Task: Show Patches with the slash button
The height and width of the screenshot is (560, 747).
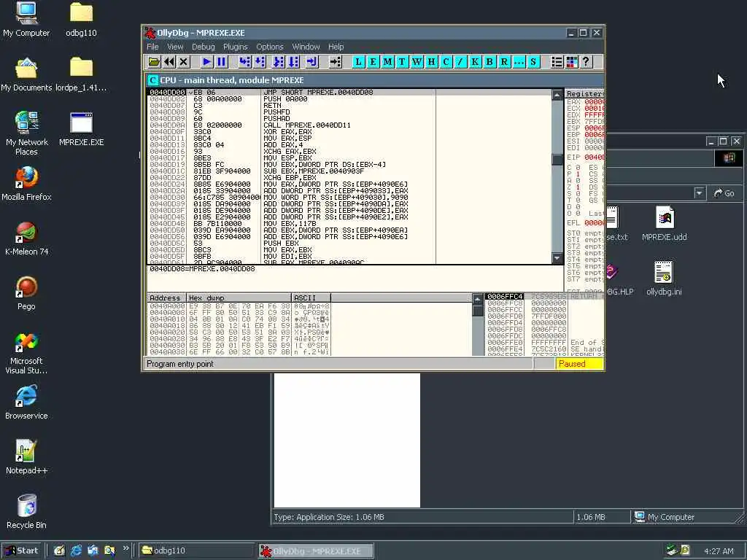Action: click(x=460, y=62)
